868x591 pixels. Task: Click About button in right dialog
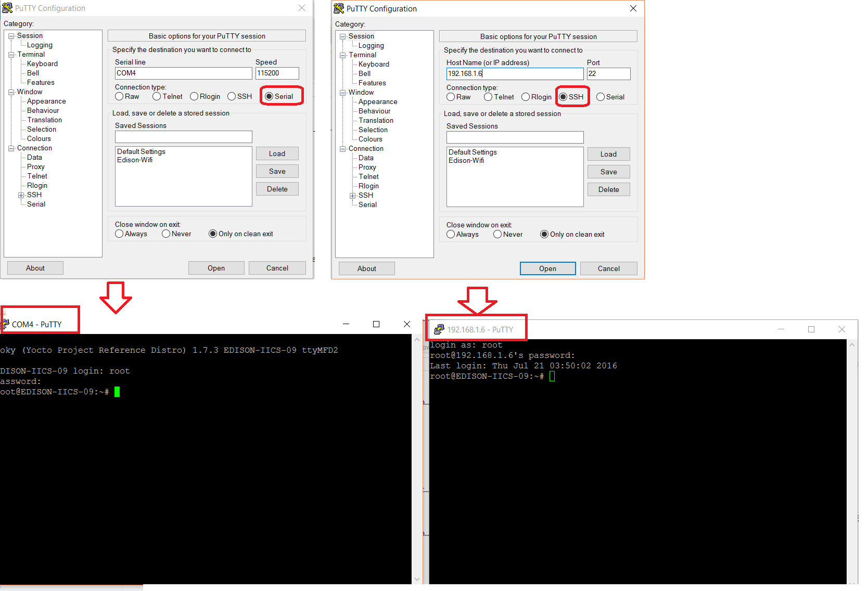coord(367,268)
